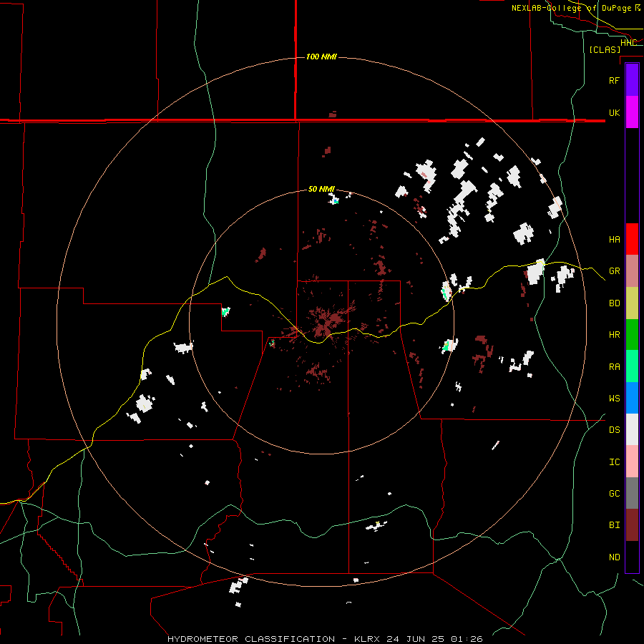Image resolution: width=644 pixels, height=644 pixels.
Task: Click the '100 NMI' range ring label
Action: [x=321, y=57]
